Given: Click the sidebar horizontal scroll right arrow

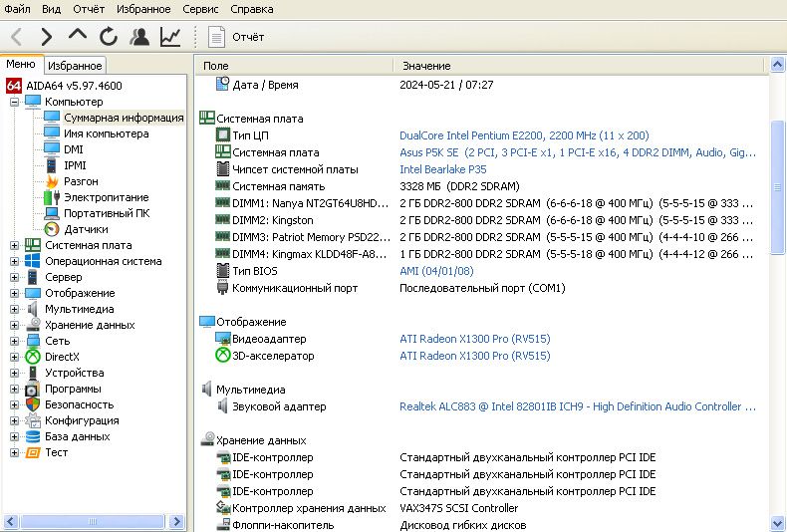Looking at the screenshot, I should 176,521.
